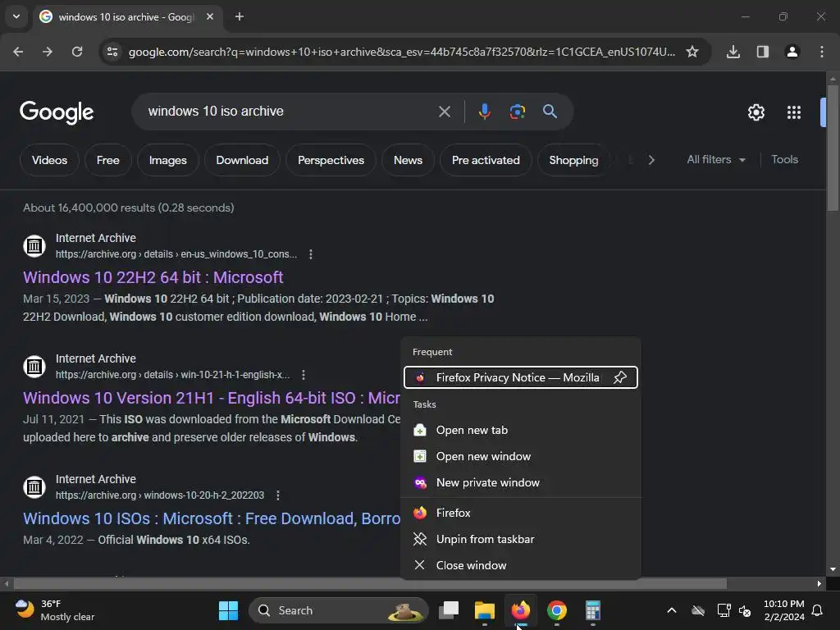Open the Google apps grid
The height and width of the screenshot is (630, 840).
point(793,112)
